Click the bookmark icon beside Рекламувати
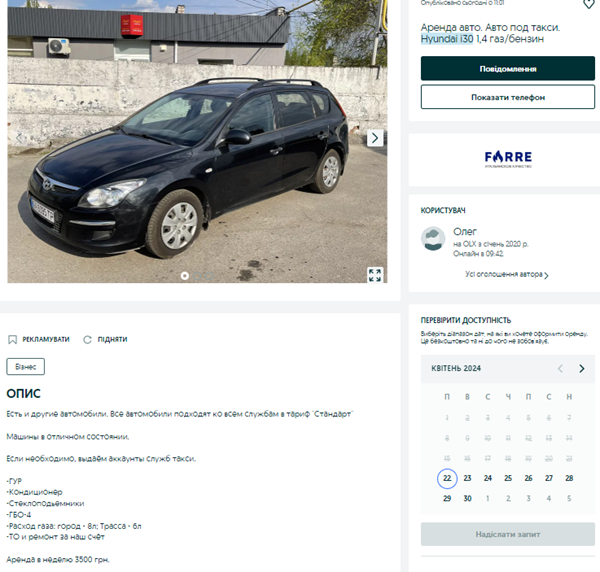This screenshot has height=572, width=600. [x=13, y=339]
